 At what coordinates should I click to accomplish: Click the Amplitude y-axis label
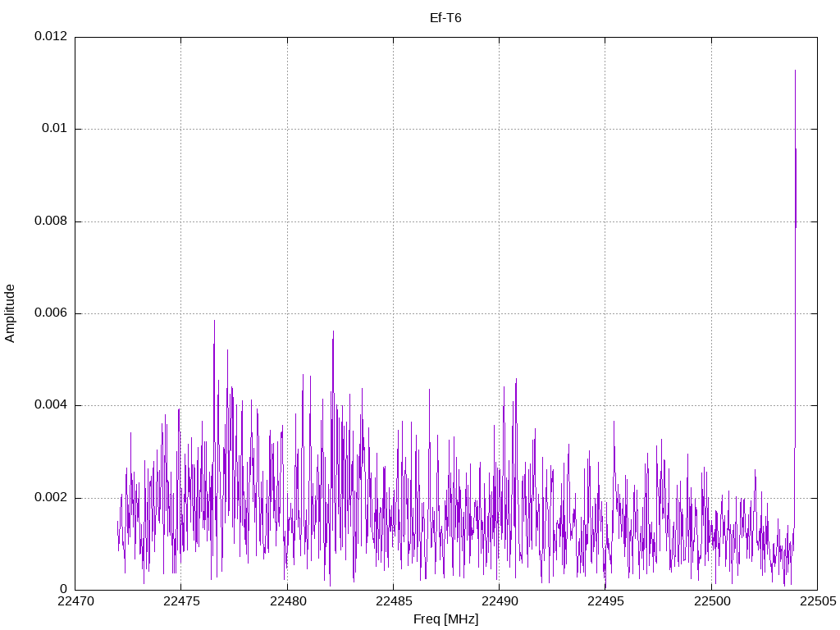coord(10,313)
